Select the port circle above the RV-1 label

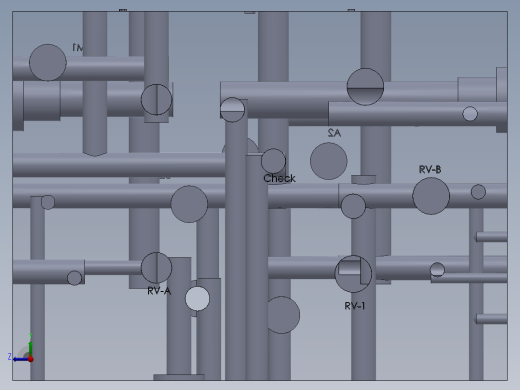coord(353,274)
